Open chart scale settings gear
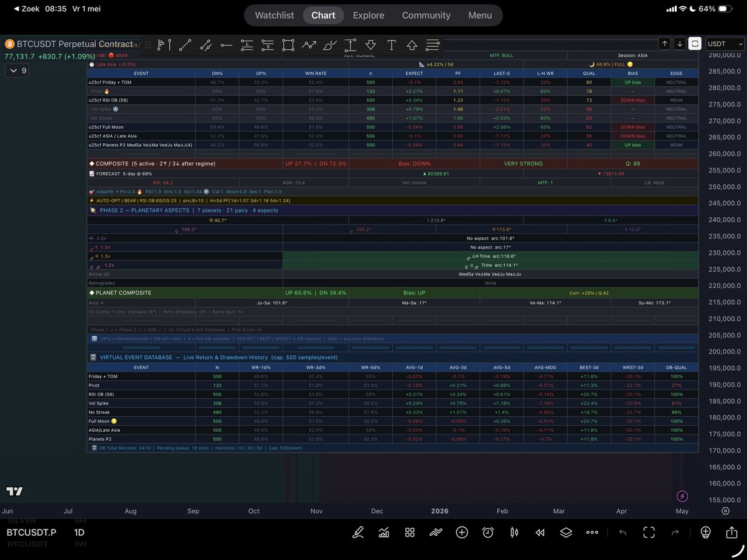This screenshot has width=747, height=560. 725,511
